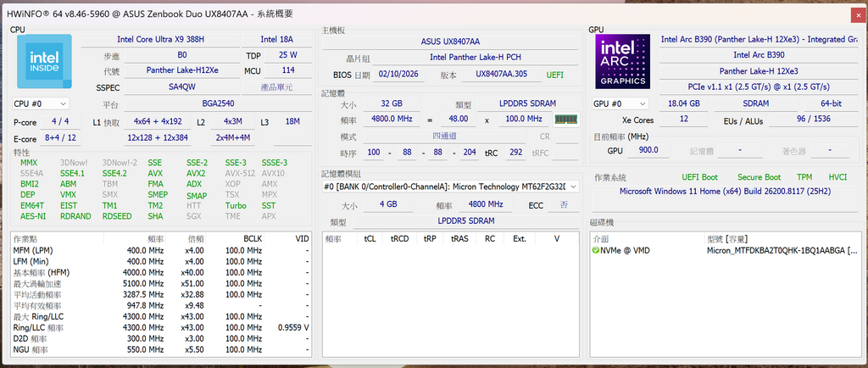Click the E-core count 8+4 / 12
This screenshot has height=368, width=868.
(x=60, y=138)
